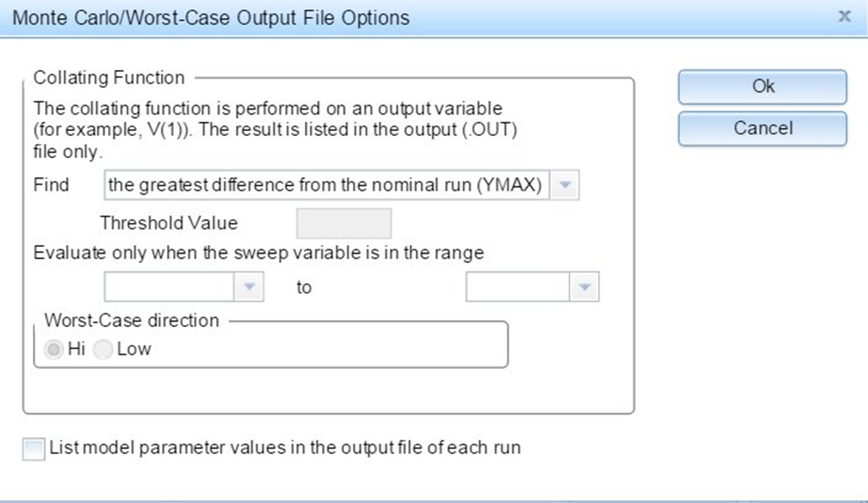
Task: Choose the Low worst-case direction radio
Action: [104, 349]
